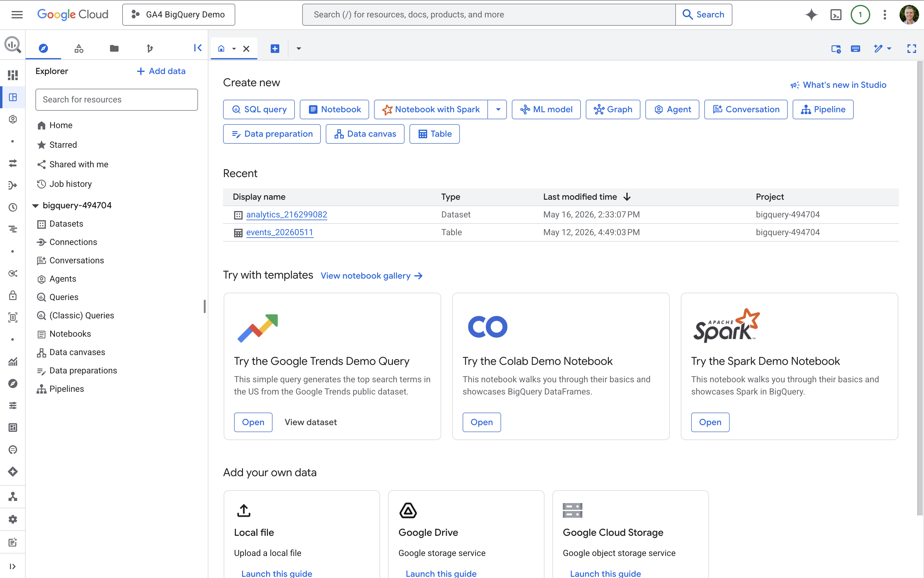924x578 pixels.
Task: Click View notebook gallery link
Action: [x=372, y=276]
